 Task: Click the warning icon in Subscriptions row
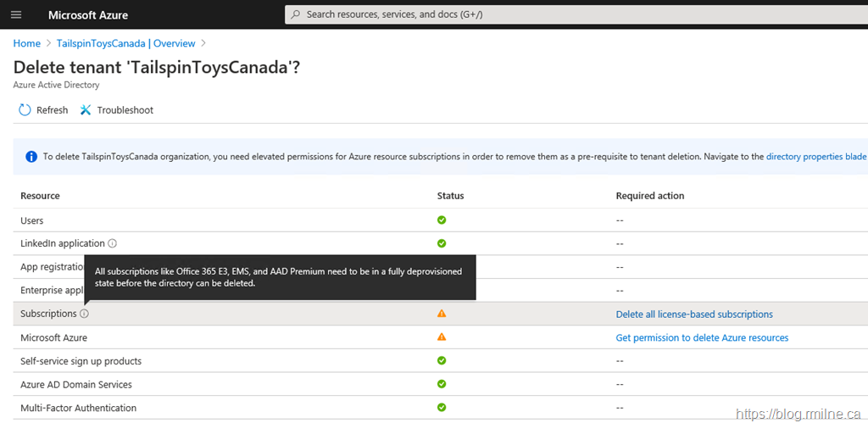[441, 314]
